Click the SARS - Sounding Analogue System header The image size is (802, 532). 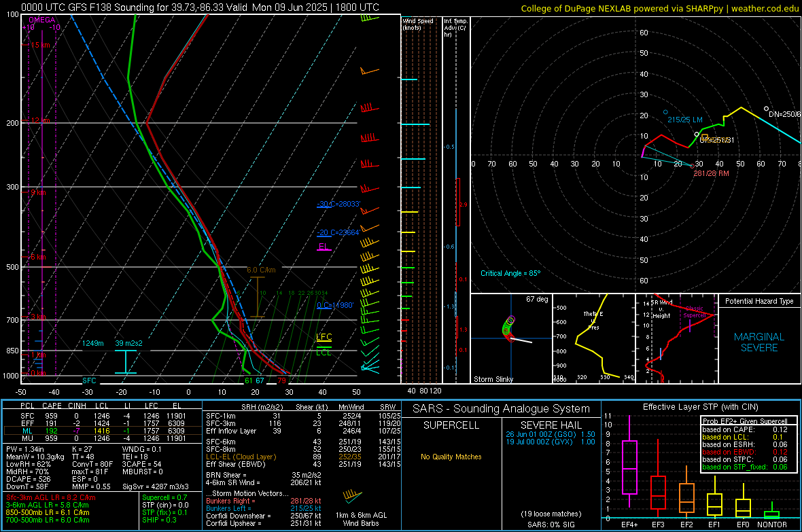502,409
